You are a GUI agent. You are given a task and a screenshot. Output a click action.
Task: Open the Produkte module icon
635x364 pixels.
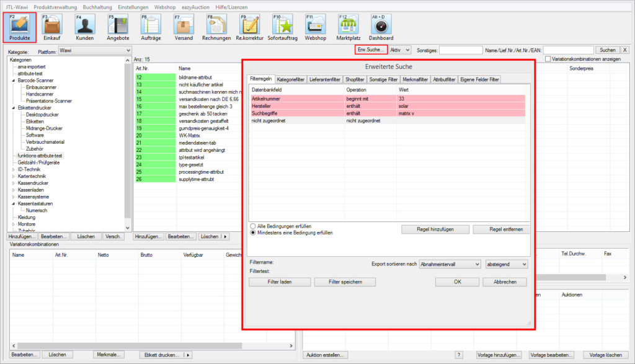click(20, 27)
